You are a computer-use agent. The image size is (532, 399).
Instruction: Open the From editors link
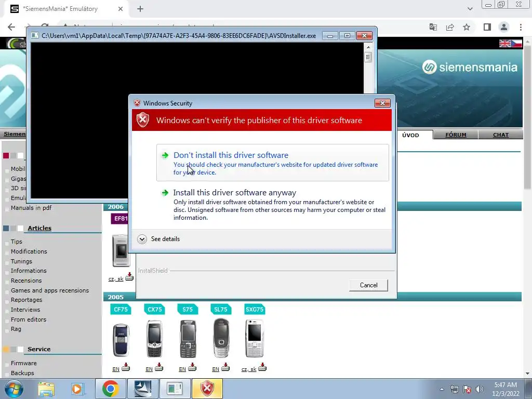tap(29, 320)
